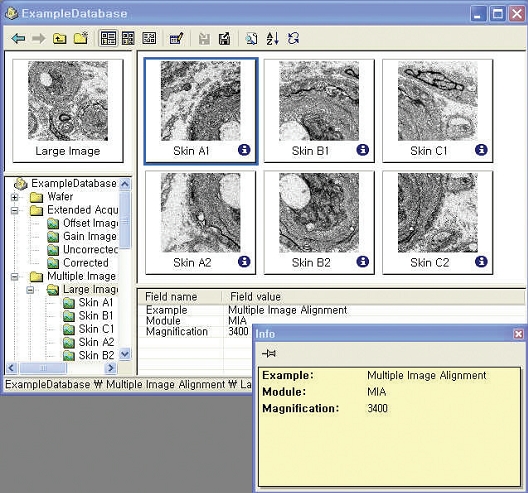Close the Info popup window
The image size is (528, 493).
(x=518, y=334)
